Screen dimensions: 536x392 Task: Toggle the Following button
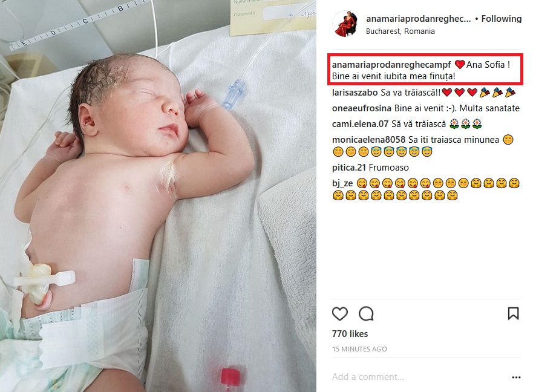coord(501,19)
